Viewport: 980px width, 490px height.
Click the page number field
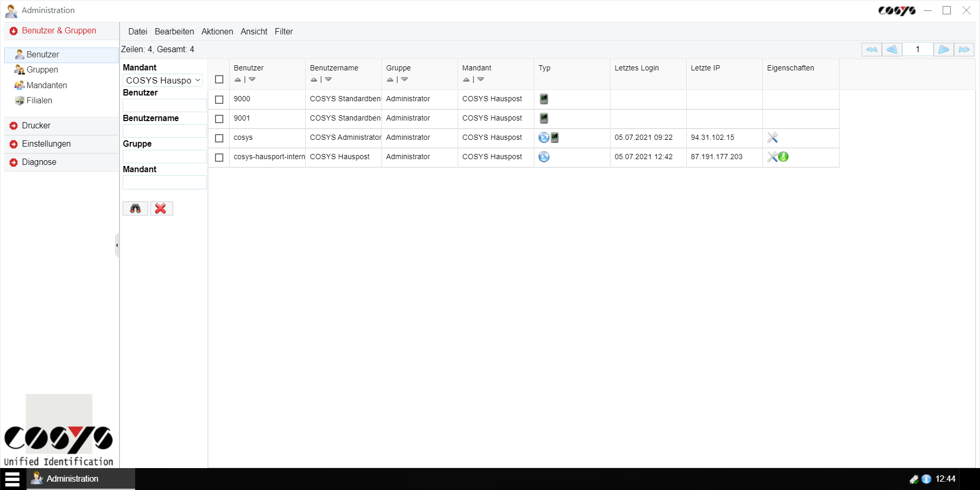click(917, 50)
